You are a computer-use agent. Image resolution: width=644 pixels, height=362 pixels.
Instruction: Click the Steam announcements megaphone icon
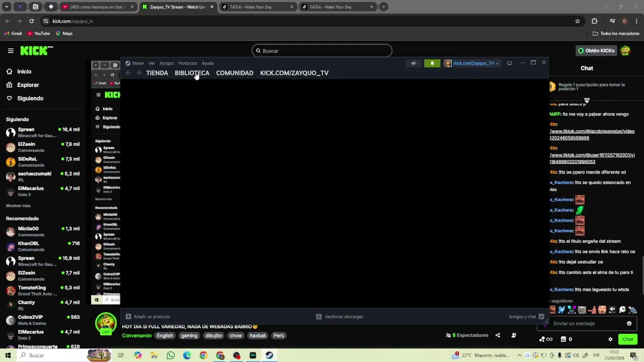(x=414, y=63)
